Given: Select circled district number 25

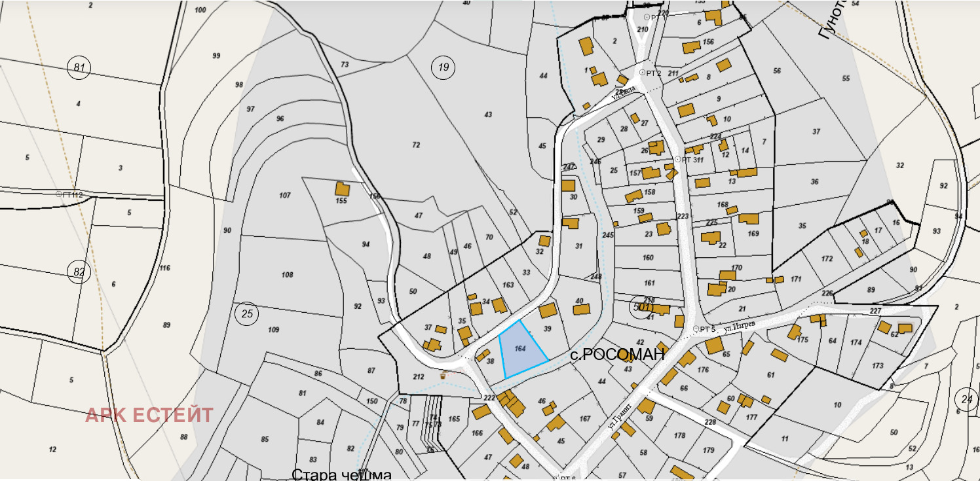Looking at the screenshot, I should pos(247,314).
